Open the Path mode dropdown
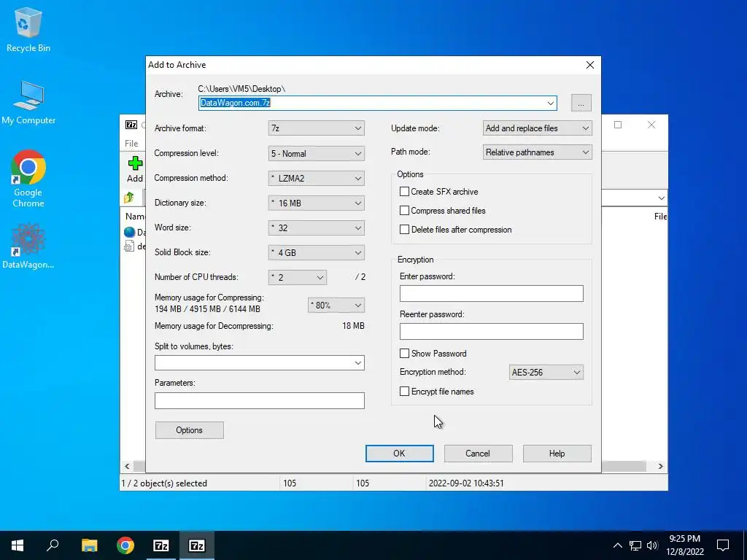The height and width of the screenshot is (560, 747). [x=538, y=152]
